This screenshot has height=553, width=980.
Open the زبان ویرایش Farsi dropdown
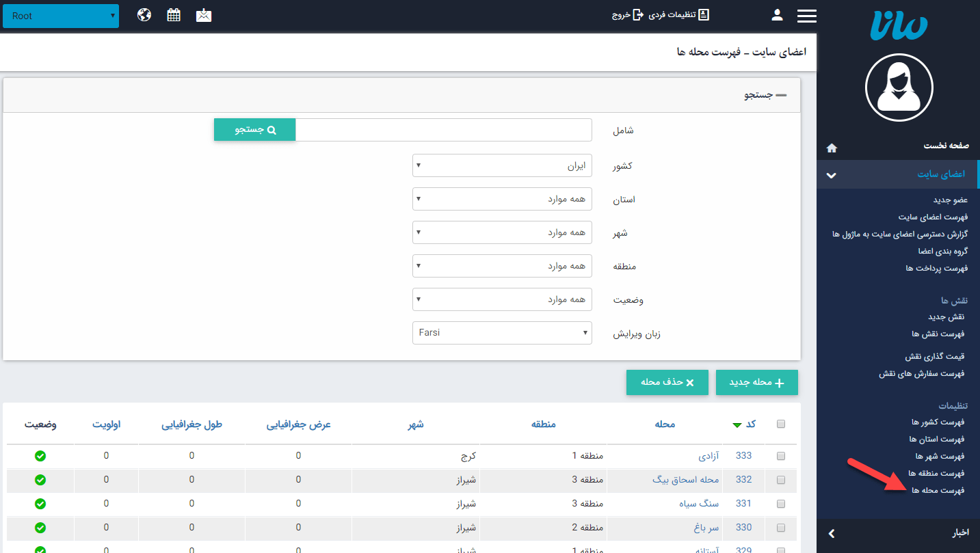pos(502,333)
